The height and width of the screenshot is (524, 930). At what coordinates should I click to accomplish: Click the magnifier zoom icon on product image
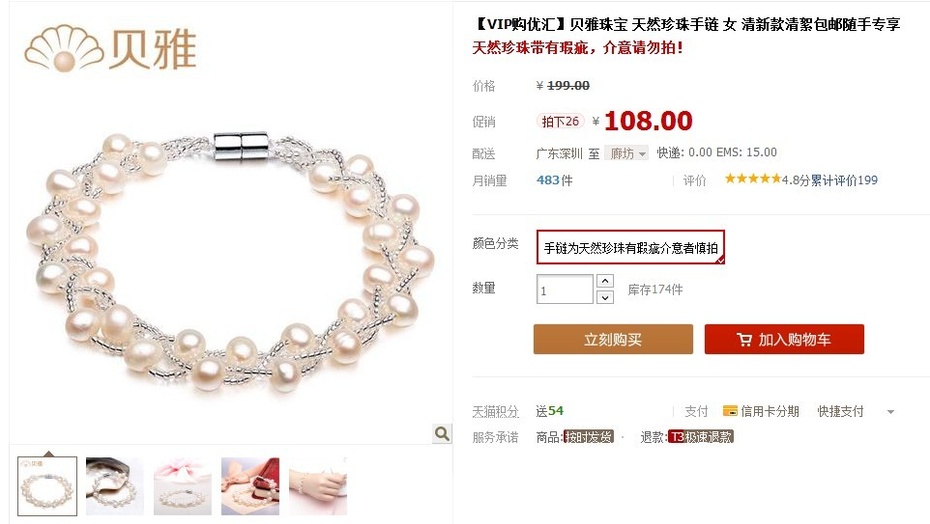pyautogui.click(x=441, y=434)
